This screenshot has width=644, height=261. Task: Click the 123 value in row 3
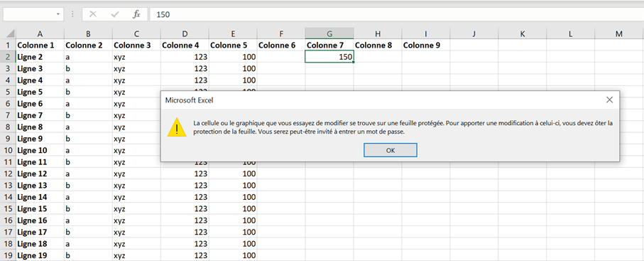pos(185,68)
